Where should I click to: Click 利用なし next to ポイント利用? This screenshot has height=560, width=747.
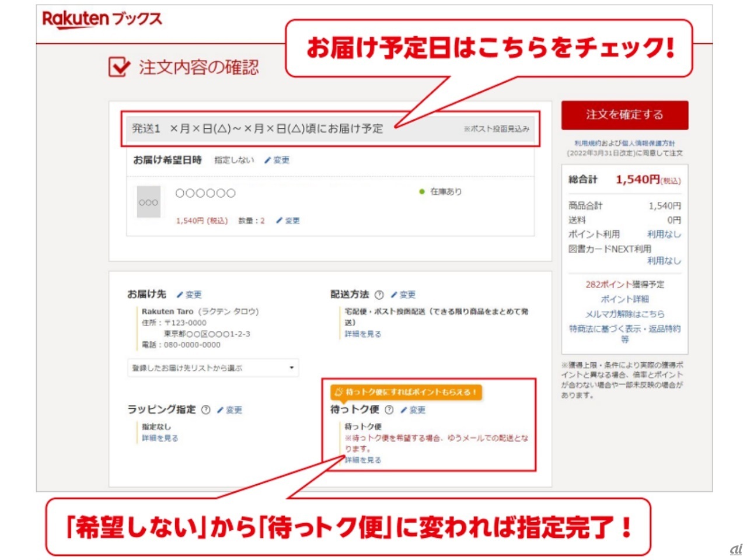pos(664,235)
